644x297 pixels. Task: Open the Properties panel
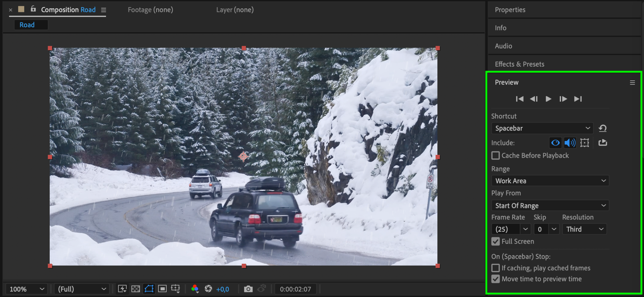[510, 10]
